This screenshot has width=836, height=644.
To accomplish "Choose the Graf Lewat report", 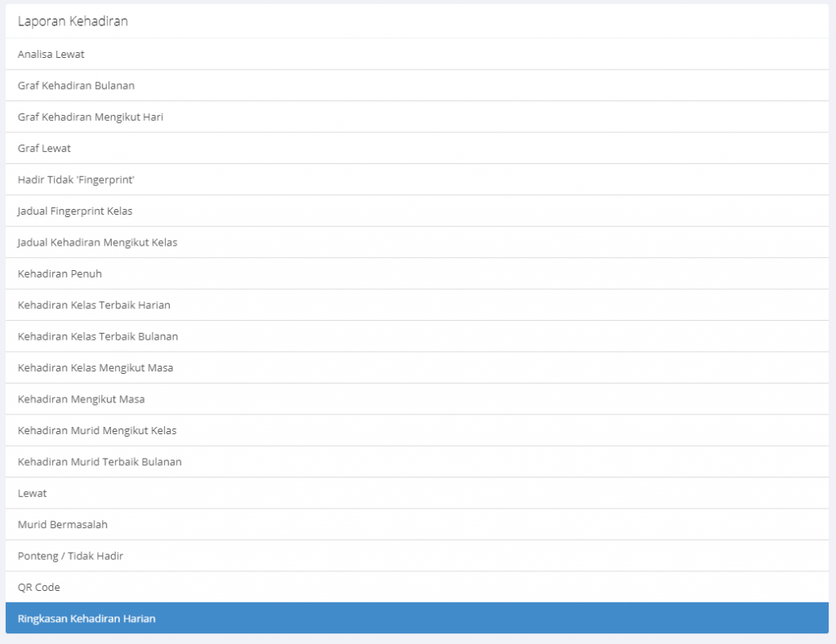I will point(417,149).
